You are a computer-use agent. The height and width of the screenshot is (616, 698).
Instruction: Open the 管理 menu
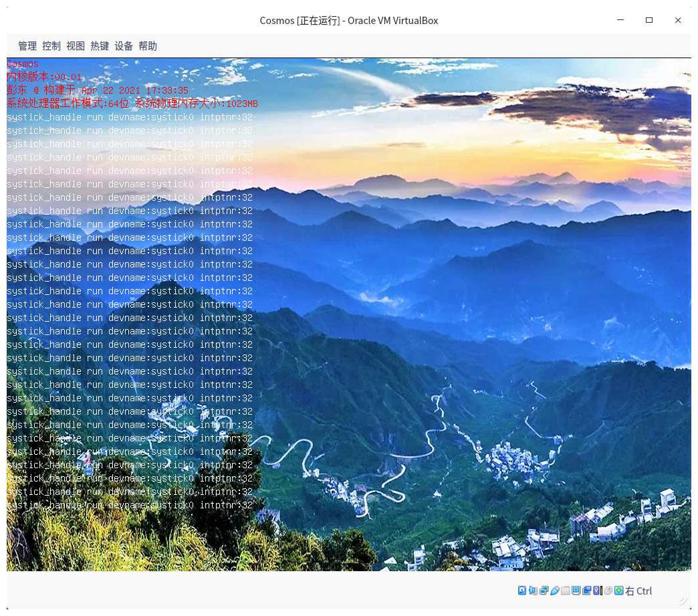[27, 46]
